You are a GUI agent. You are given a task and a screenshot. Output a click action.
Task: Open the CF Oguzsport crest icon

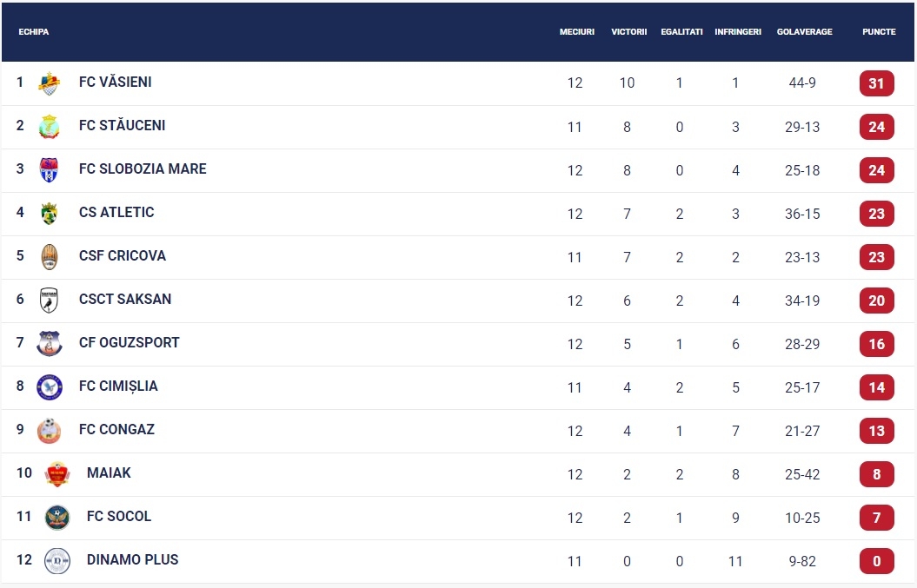(50, 344)
